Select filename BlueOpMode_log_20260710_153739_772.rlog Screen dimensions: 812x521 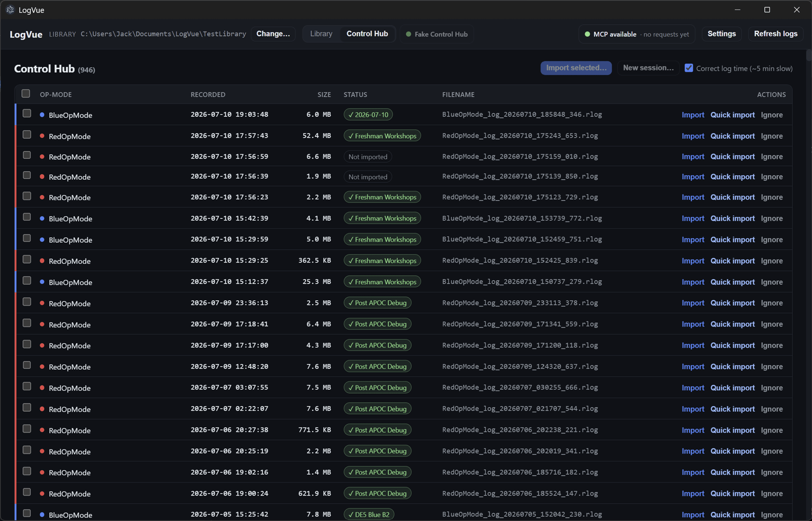(522, 218)
